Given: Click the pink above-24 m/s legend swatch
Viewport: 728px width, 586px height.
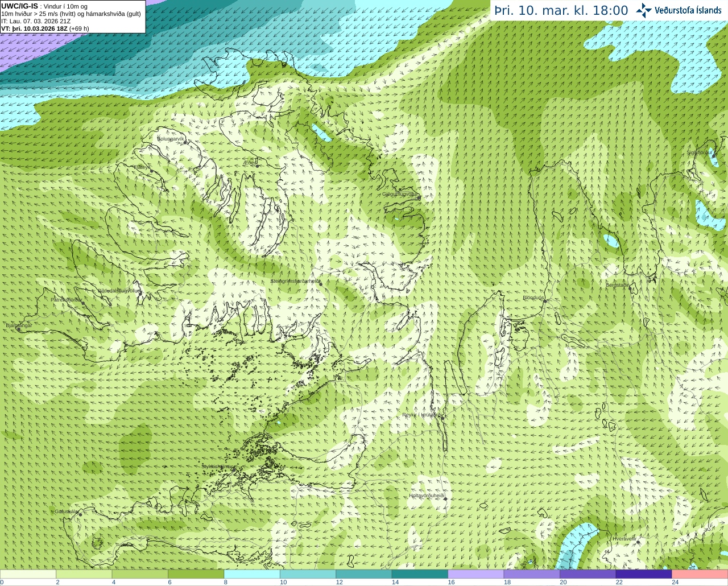Looking at the screenshot, I should pyautogui.click(x=700, y=574).
